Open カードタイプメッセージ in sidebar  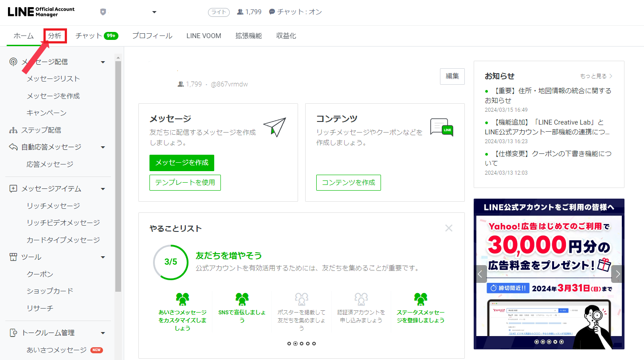click(x=63, y=240)
